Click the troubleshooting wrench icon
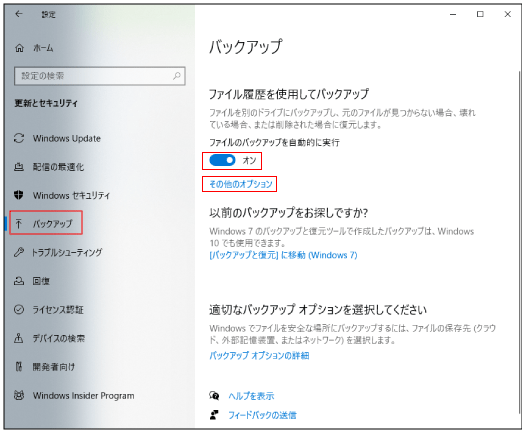 (19, 252)
